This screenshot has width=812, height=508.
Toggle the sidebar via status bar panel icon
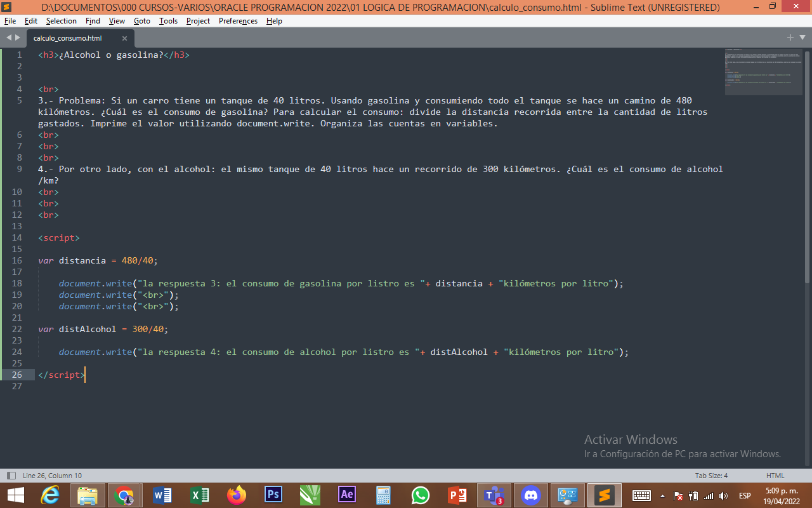coord(11,476)
